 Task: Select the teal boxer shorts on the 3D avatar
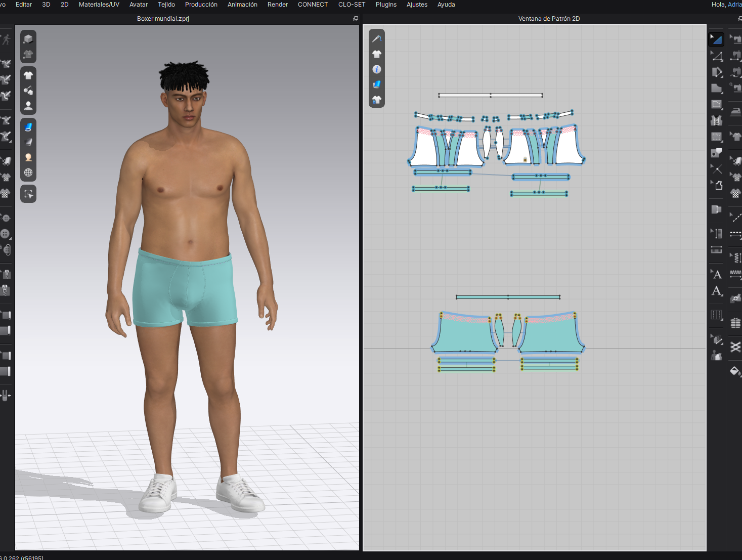pyautogui.click(x=185, y=289)
